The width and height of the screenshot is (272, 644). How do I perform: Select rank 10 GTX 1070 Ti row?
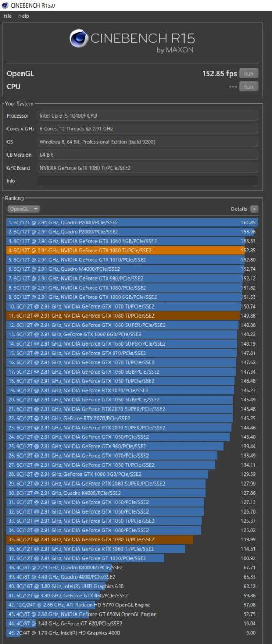pos(133,306)
